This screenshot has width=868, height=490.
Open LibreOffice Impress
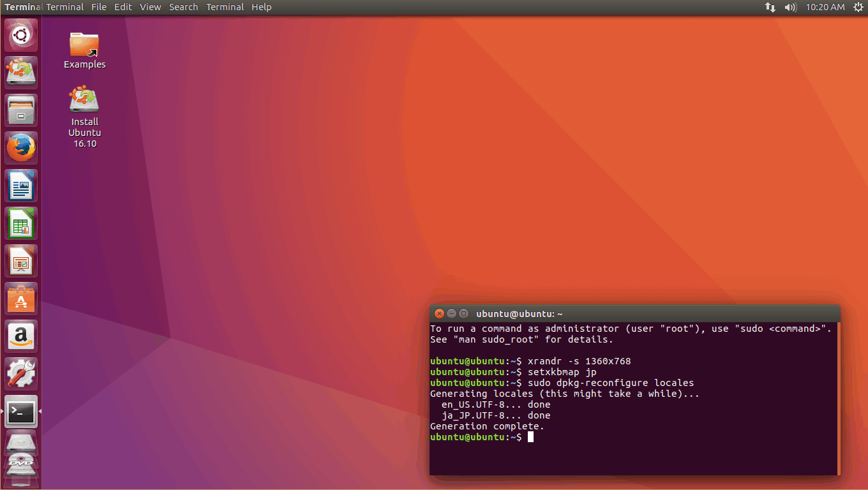pyautogui.click(x=20, y=260)
